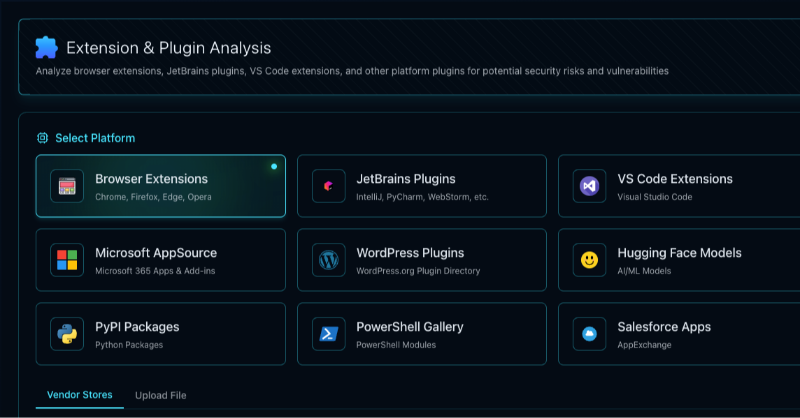
Task: Click the 'Visual Studio Code' subtitle text
Action: coord(655,197)
